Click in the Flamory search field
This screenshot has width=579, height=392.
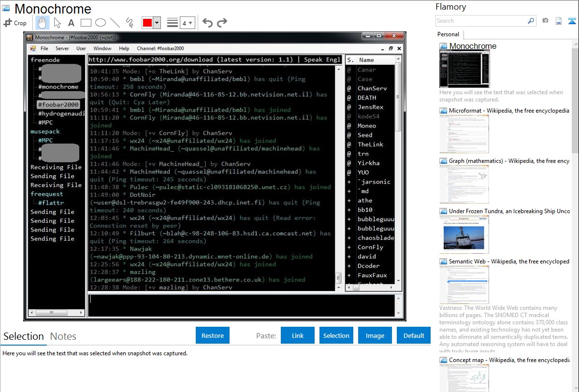481,21
